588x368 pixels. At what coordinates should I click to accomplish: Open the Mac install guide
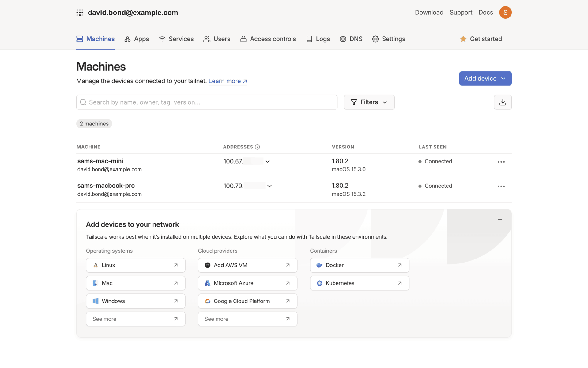pos(136,283)
